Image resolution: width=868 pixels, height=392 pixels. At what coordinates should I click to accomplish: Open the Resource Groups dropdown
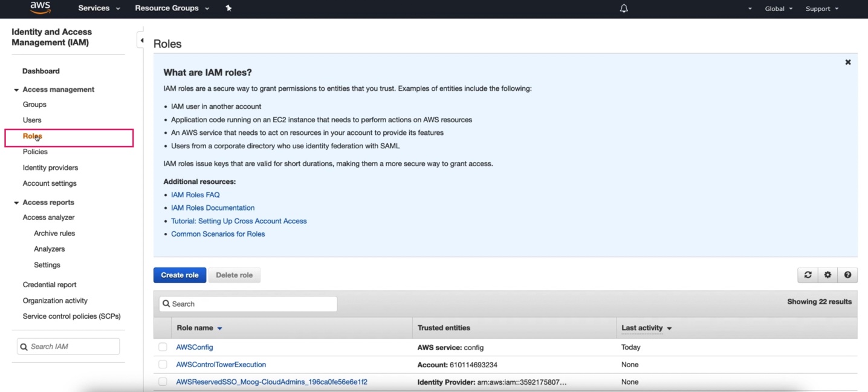(x=172, y=8)
